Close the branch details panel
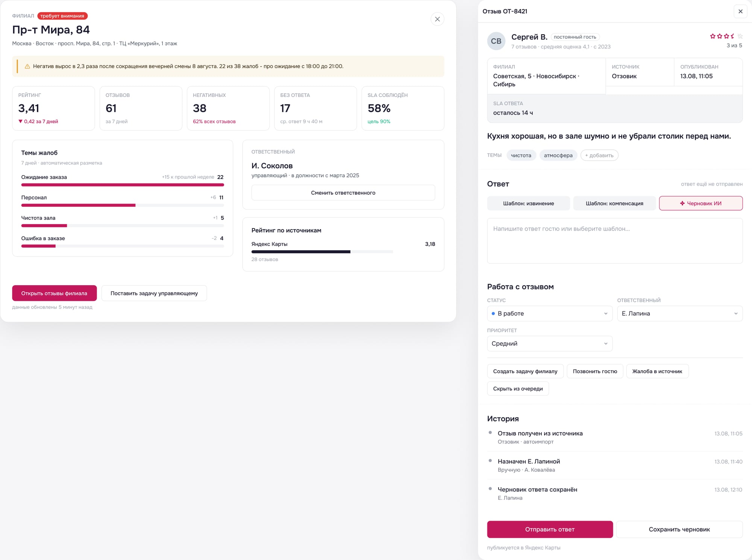The height and width of the screenshot is (560, 752). [437, 19]
